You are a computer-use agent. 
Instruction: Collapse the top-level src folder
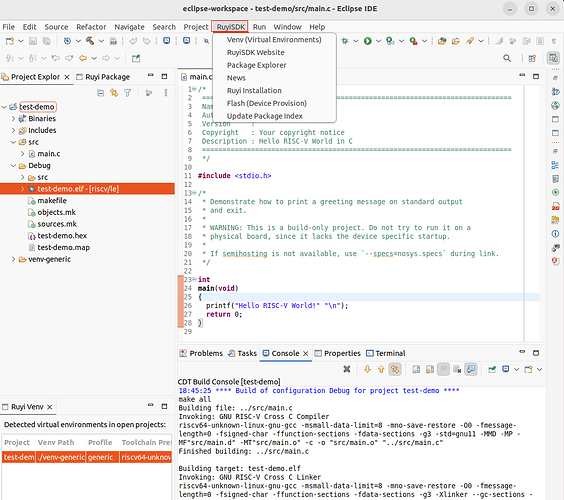point(13,142)
